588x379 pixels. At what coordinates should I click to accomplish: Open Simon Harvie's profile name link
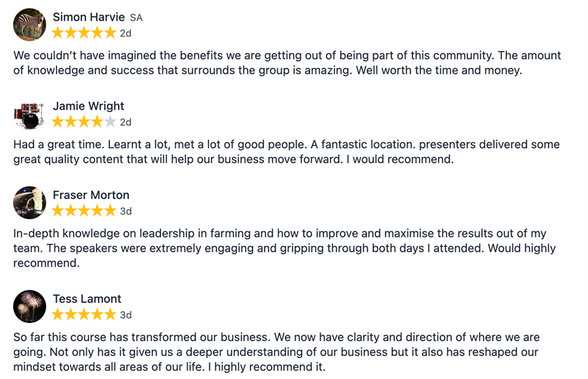click(x=89, y=17)
